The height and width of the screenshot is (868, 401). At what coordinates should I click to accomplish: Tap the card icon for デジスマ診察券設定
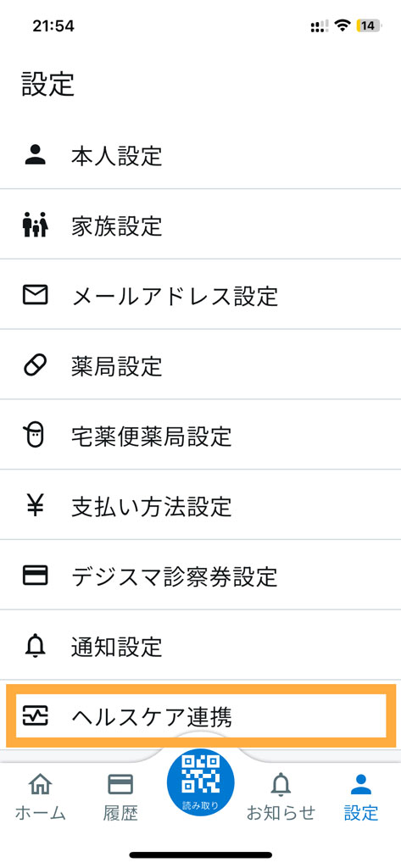point(36,576)
